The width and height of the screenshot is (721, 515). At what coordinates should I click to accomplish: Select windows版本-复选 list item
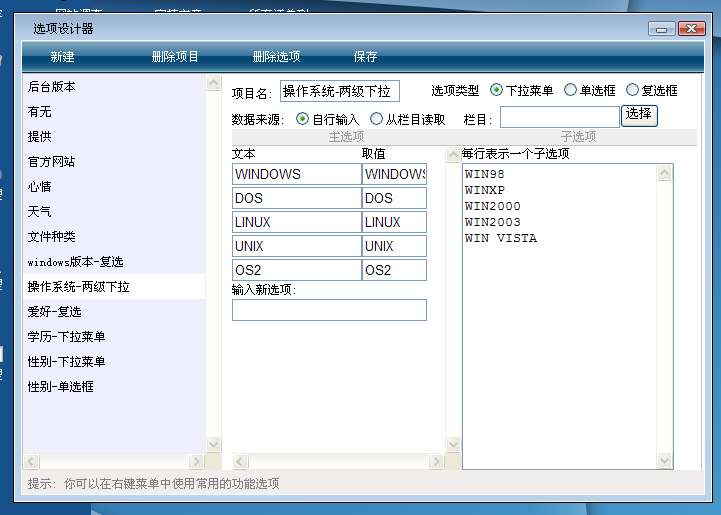click(114, 262)
